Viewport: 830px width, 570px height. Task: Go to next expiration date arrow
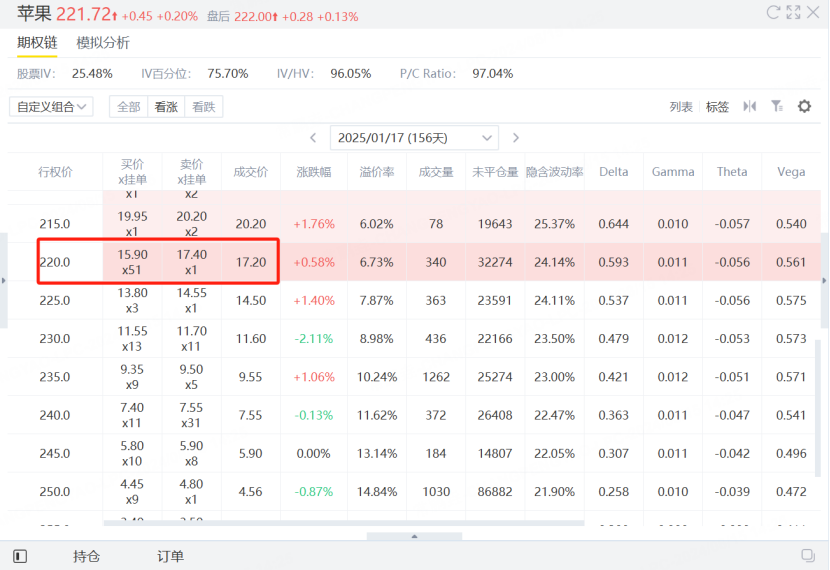pos(516,138)
